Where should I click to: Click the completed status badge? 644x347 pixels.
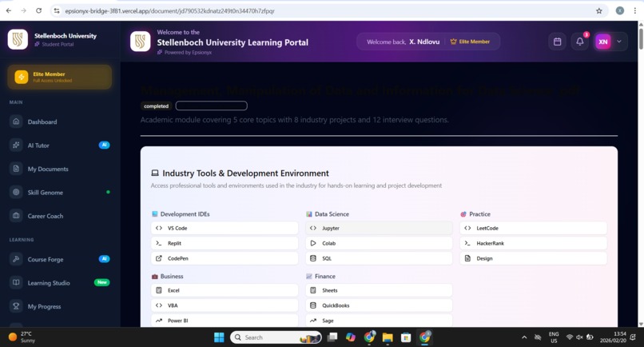pos(156,106)
